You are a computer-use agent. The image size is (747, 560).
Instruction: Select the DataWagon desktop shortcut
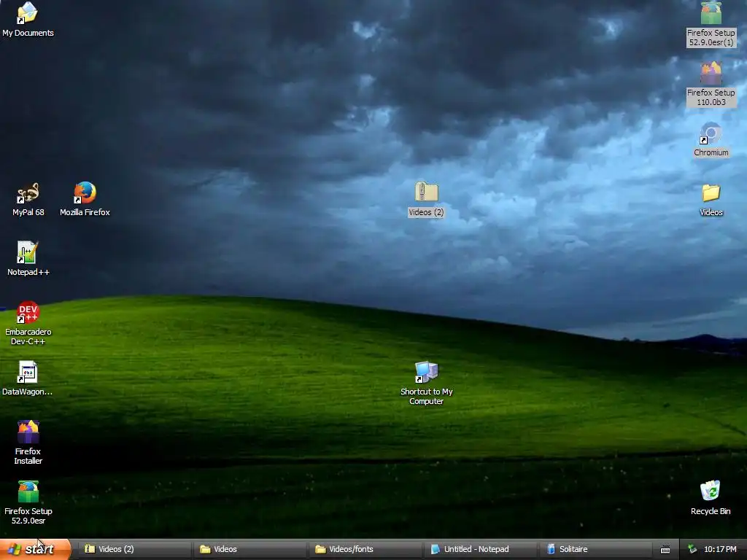tap(28, 378)
